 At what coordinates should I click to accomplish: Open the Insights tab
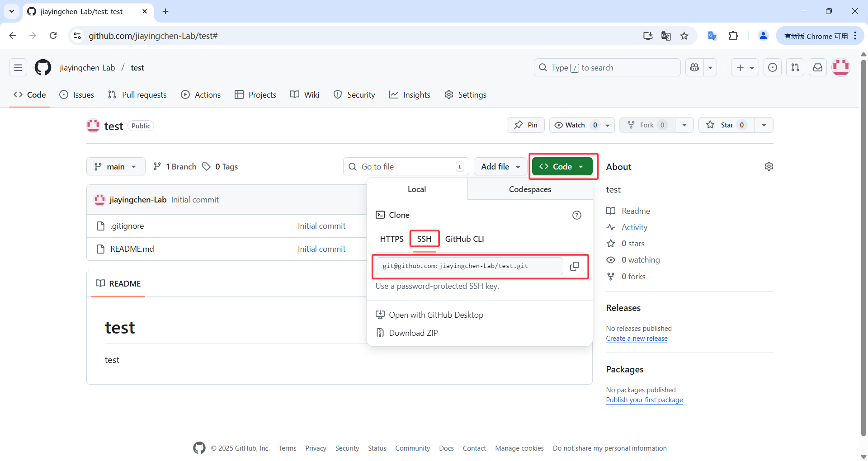click(410, 94)
